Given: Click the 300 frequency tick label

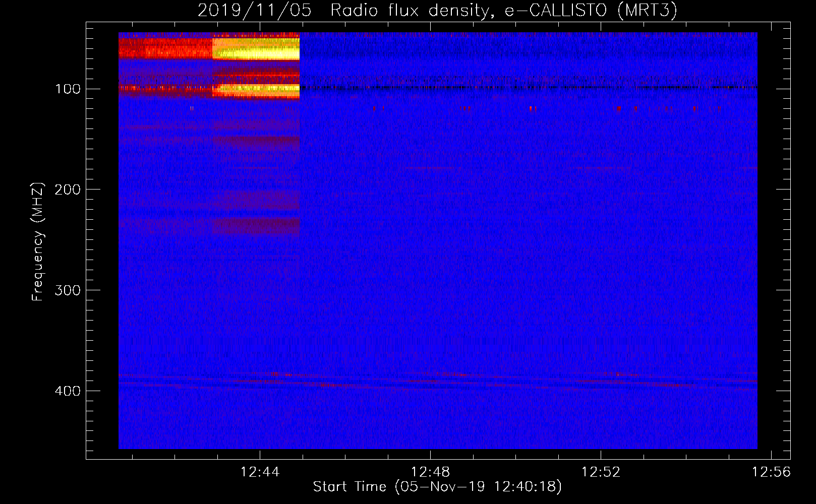Looking at the screenshot, I should coord(68,290).
